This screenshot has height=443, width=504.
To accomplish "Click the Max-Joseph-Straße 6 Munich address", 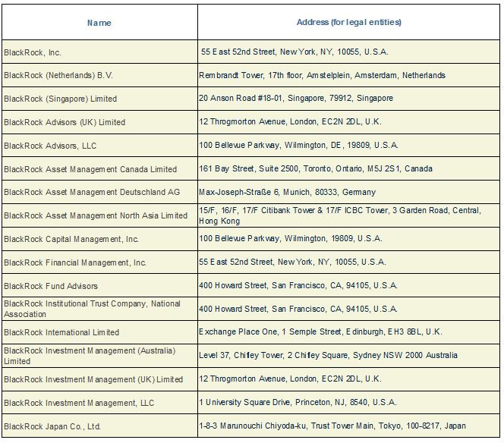I will coord(348,192).
